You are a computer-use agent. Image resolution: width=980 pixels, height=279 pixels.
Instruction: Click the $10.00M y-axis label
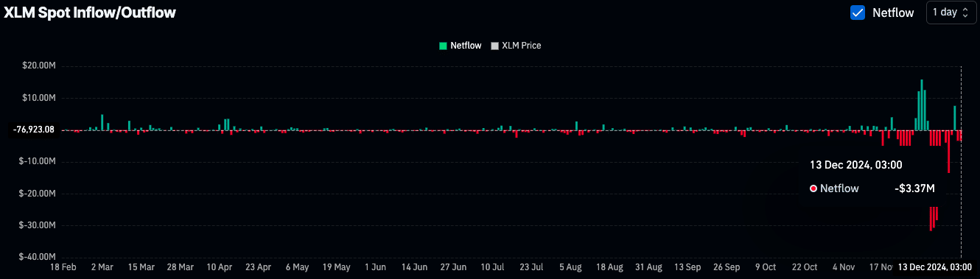click(40, 98)
